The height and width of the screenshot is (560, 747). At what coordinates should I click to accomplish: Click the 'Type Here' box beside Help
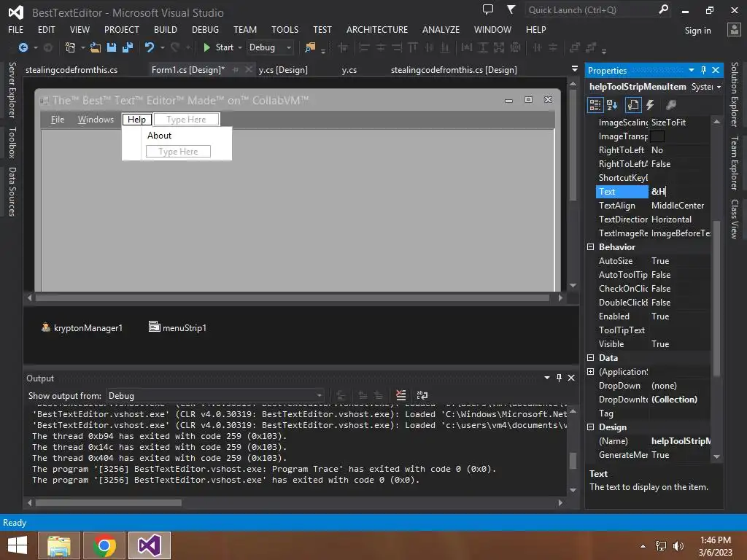point(186,120)
